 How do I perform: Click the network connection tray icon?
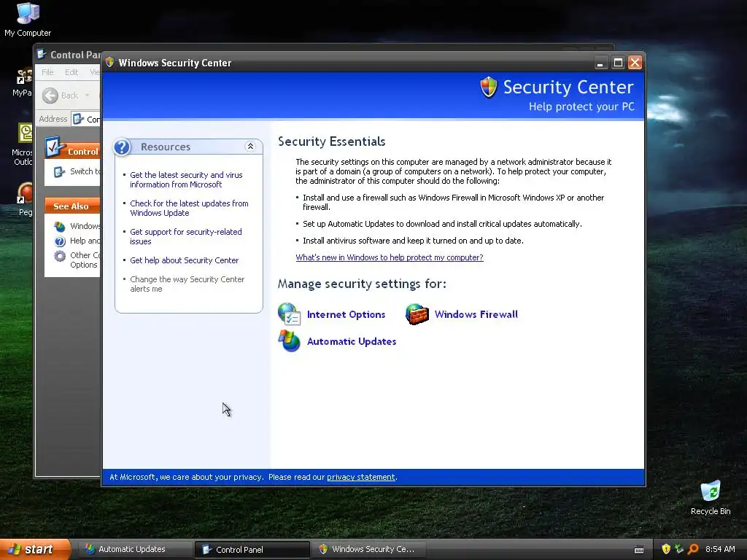pyautogui.click(x=679, y=549)
